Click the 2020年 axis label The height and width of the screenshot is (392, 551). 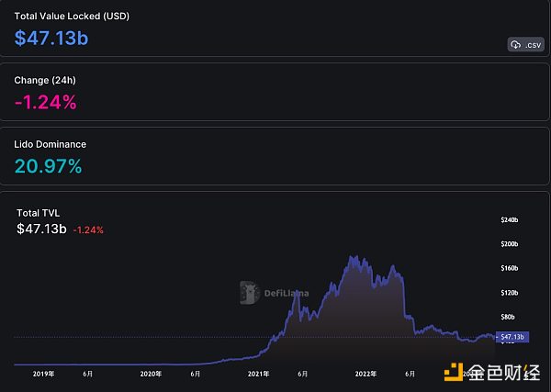pyautogui.click(x=151, y=374)
